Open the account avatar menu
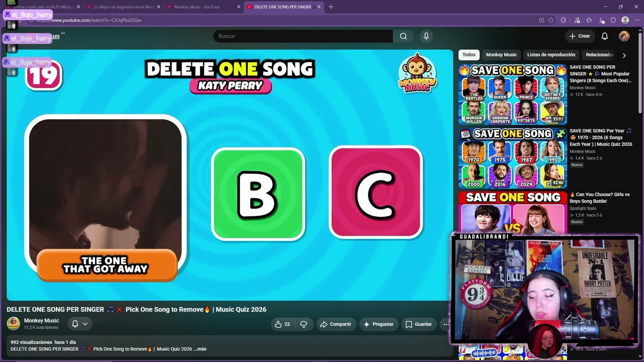The width and height of the screenshot is (644, 362). (x=624, y=36)
